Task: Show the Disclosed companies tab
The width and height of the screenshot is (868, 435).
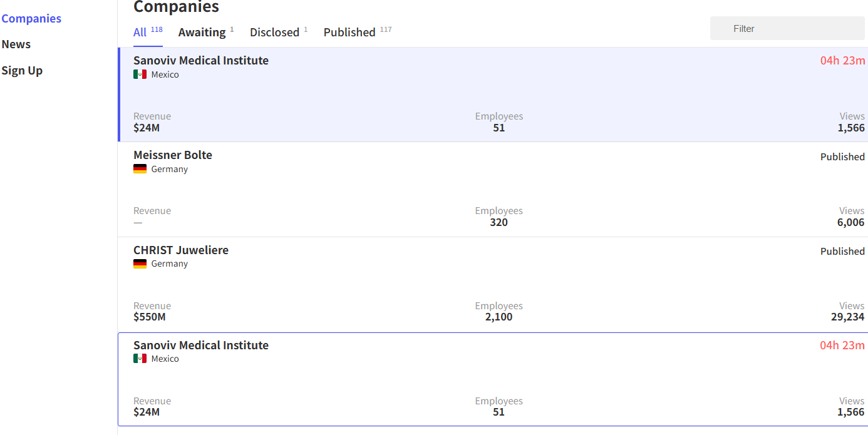Action: [274, 32]
